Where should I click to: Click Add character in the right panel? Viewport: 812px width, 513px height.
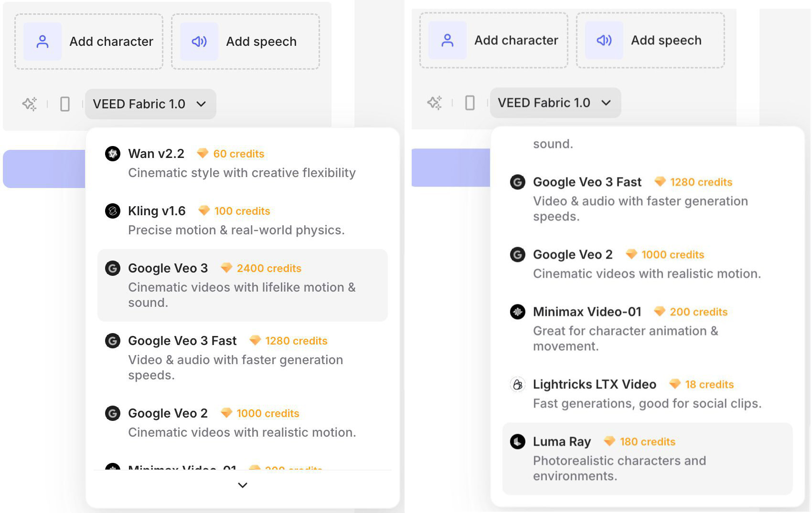point(494,40)
